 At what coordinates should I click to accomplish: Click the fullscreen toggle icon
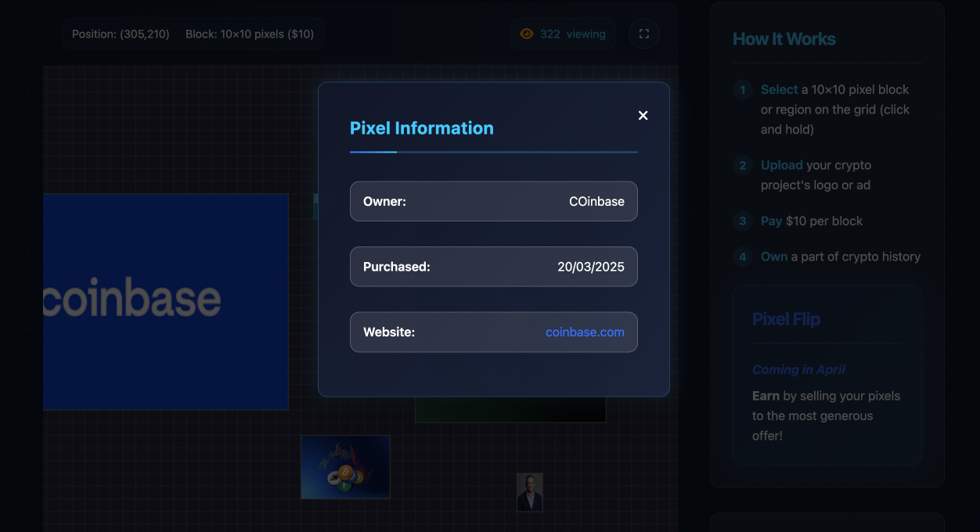(x=644, y=34)
